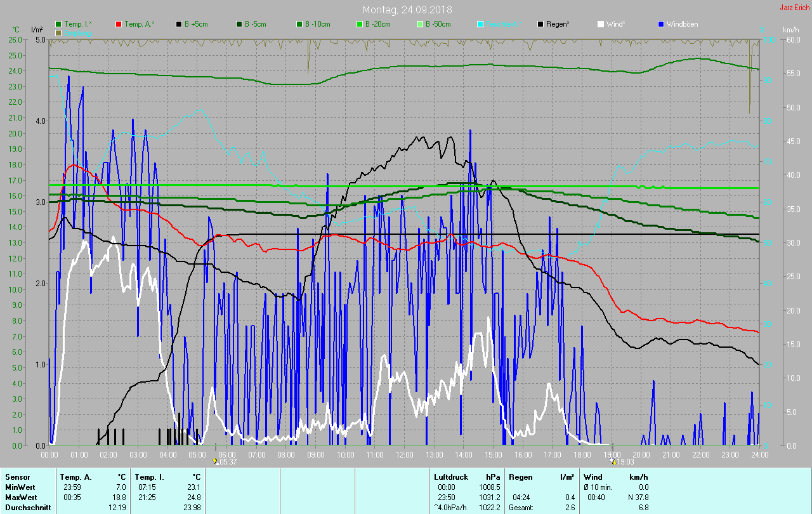812x514 pixels.
Task: Click the dark green Temp. I. legend square
Action: pyautogui.click(x=58, y=24)
